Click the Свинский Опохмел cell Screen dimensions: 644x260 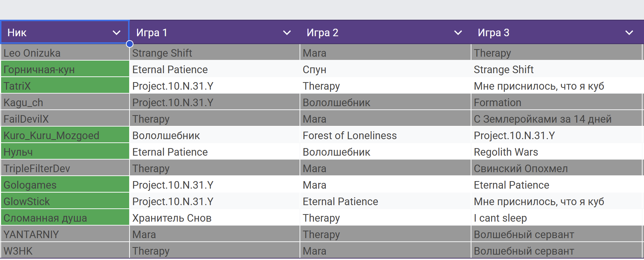556,169
